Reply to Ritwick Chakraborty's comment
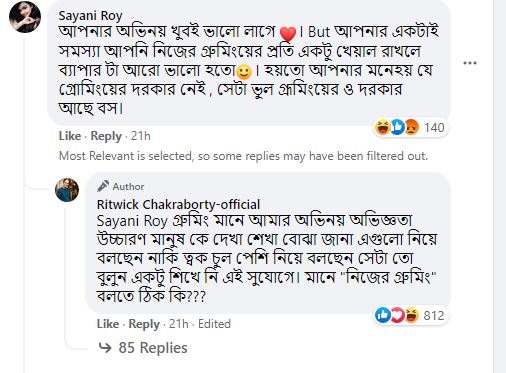This screenshot has width=506, height=373. click(144, 324)
